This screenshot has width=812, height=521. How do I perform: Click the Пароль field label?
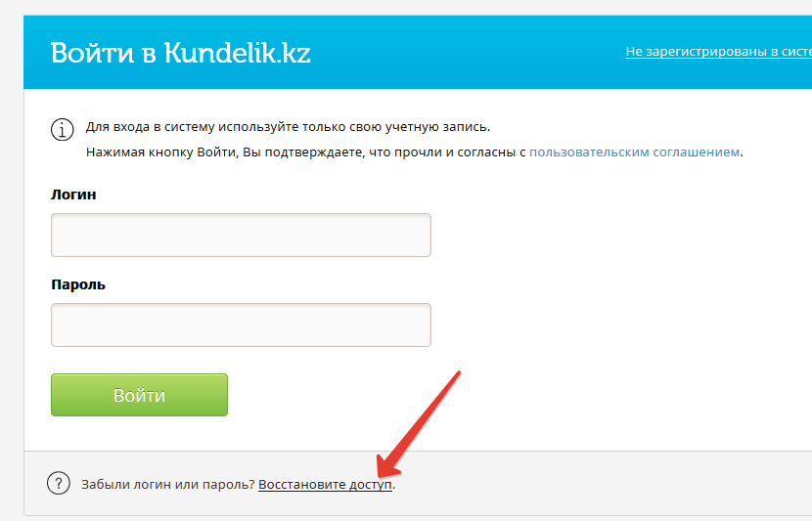click(x=78, y=284)
